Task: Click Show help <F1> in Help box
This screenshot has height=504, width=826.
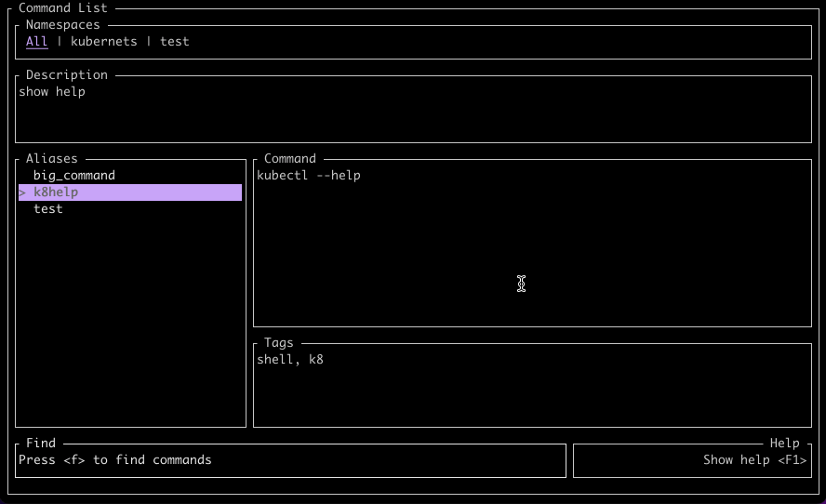Action: coord(755,459)
